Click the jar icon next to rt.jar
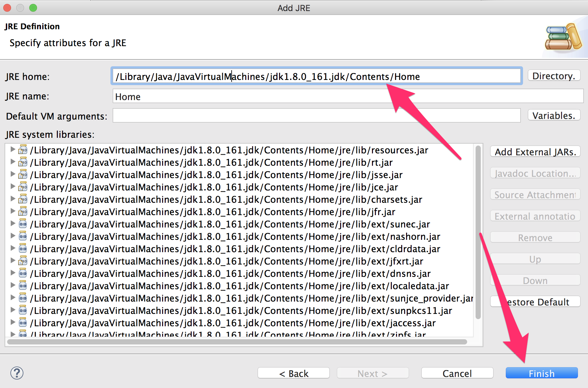588x388 pixels. [x=23, y=162]
